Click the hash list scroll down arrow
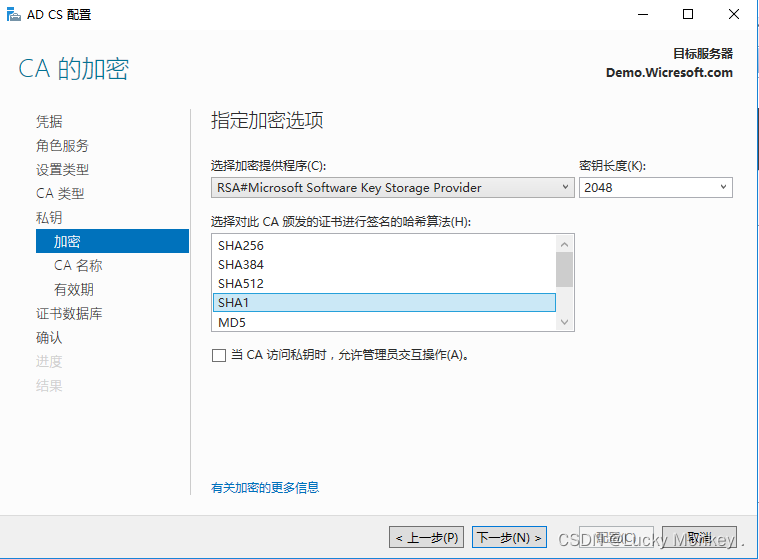The height and width of the screenshot is (559, 759). [564, 322]
